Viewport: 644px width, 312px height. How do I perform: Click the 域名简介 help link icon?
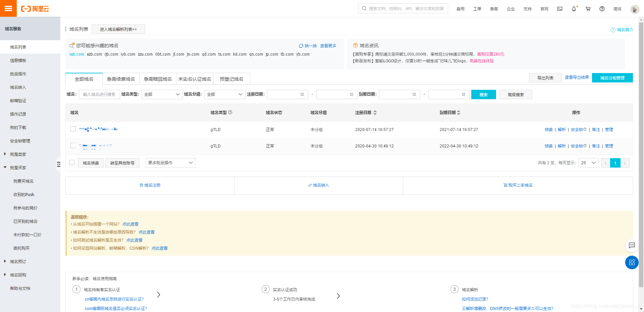click(x=613, y=30)
